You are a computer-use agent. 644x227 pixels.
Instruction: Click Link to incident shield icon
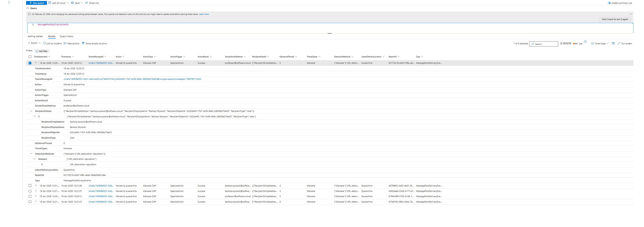[44, 44]
